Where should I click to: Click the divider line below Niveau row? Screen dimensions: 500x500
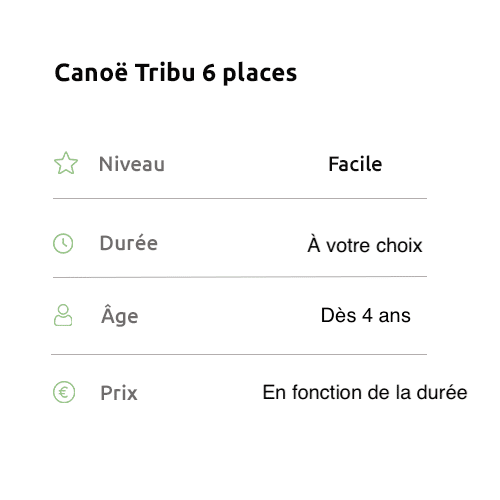(240, 198)
